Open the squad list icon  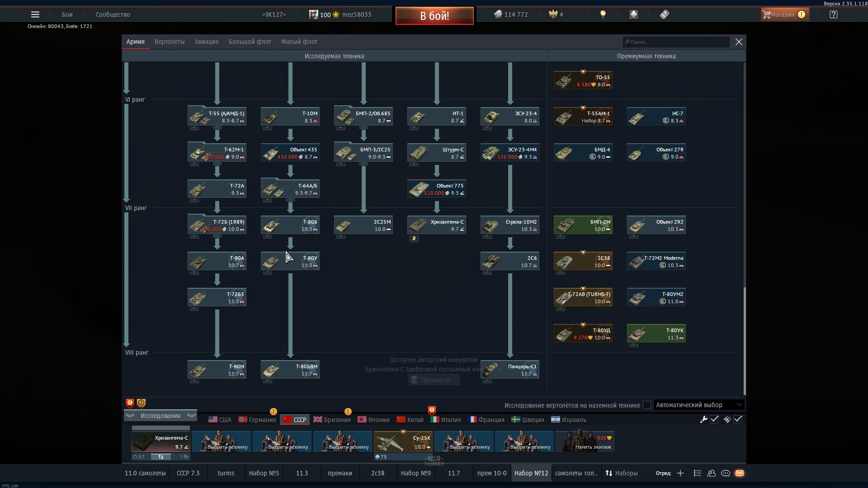click(697, 473)
